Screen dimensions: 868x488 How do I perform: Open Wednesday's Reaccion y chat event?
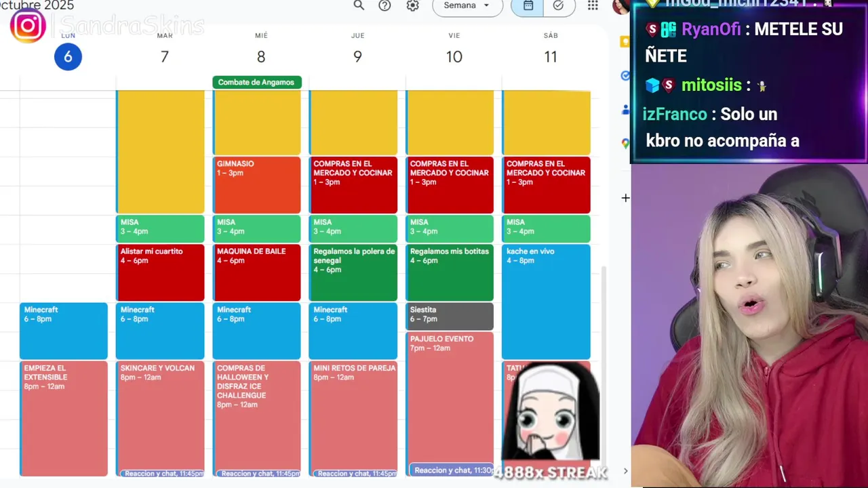(x=260, y=473)
